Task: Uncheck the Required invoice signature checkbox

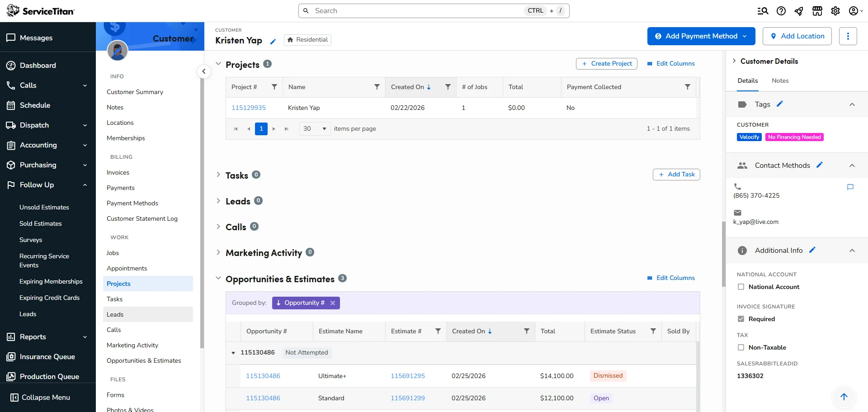Action: 741,319
